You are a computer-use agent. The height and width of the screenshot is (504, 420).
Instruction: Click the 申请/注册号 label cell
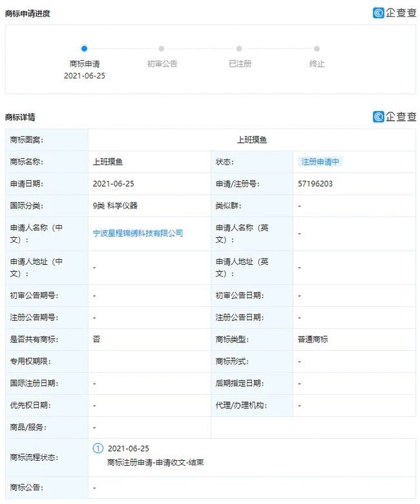click(x=252, y=184)
